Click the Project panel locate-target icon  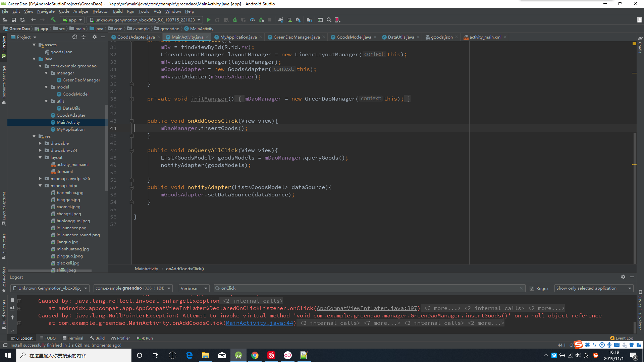75,37
